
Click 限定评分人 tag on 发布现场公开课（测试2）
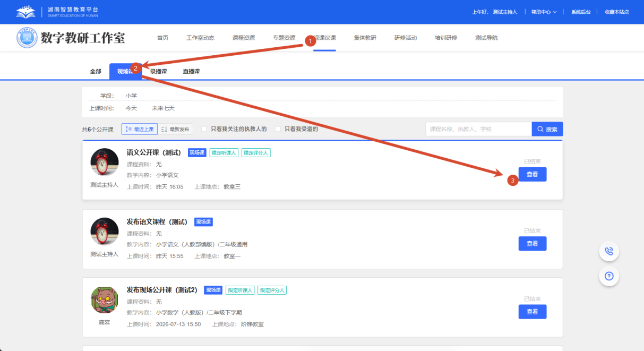272,290
